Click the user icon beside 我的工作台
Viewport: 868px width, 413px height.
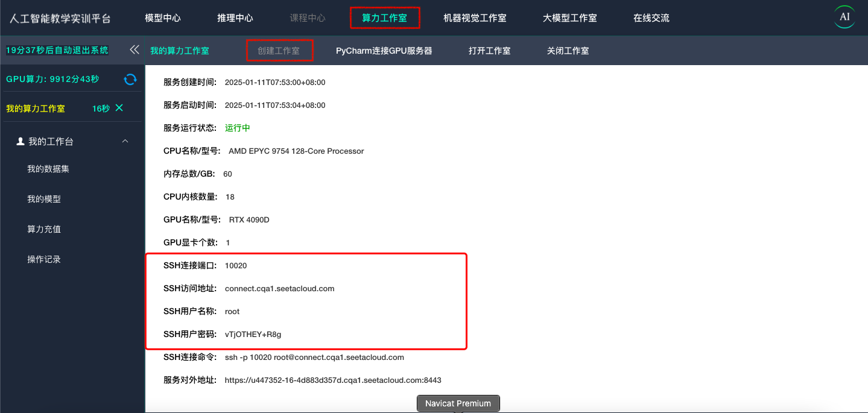click(21, 141)
